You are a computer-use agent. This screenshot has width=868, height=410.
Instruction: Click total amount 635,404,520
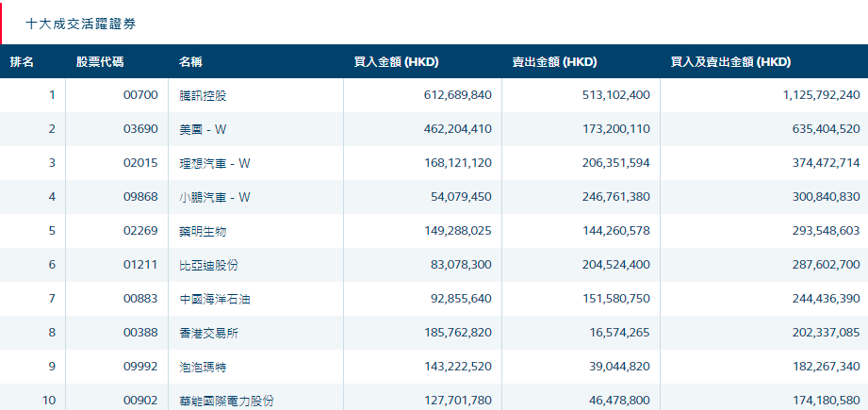[x=827, y=129]
